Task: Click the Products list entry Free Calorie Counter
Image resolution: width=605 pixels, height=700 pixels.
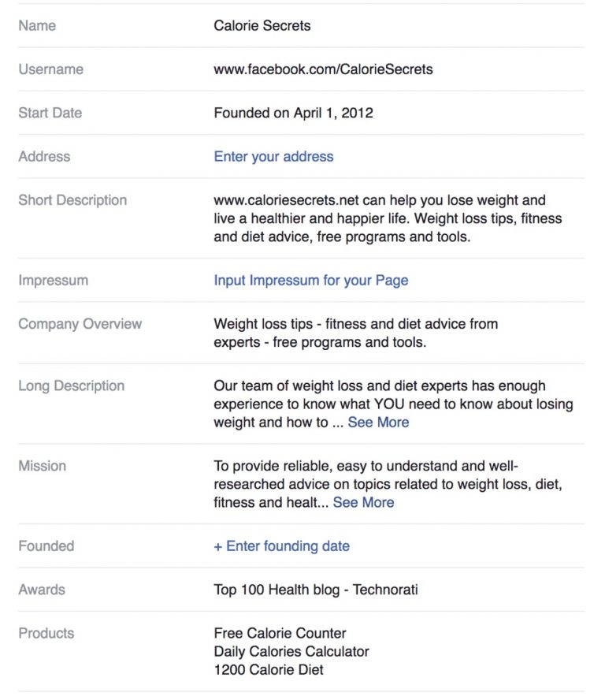Action: point(280,632)
